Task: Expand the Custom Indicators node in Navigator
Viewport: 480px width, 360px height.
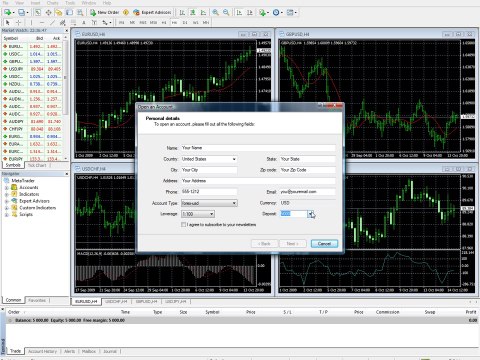Action: (6, 208)
